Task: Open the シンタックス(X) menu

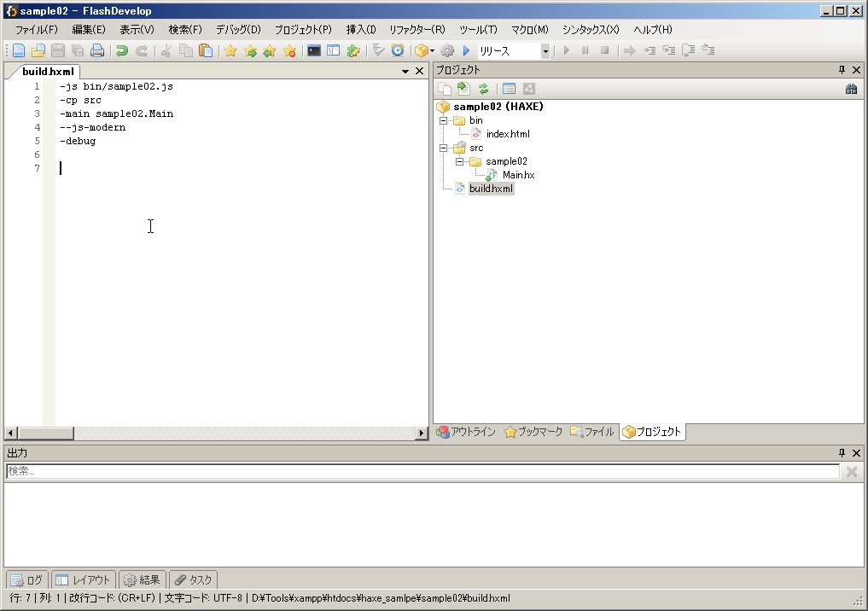Action: pos(591,30)
